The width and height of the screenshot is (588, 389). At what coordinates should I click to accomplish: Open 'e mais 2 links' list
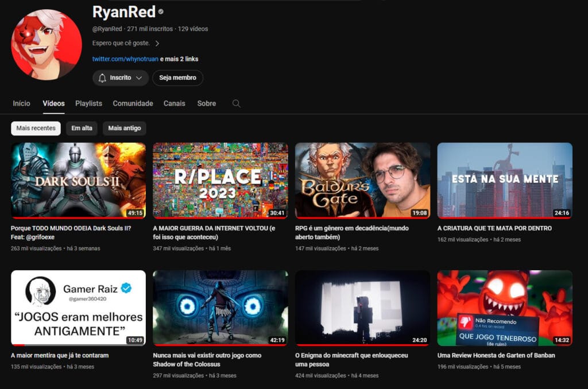click(179, 59)
